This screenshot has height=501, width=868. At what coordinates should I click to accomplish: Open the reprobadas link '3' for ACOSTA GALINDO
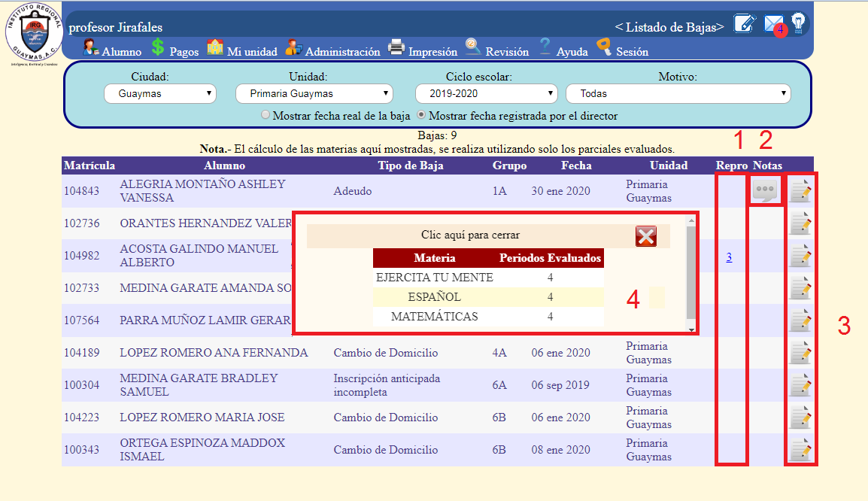pos(729,257)
